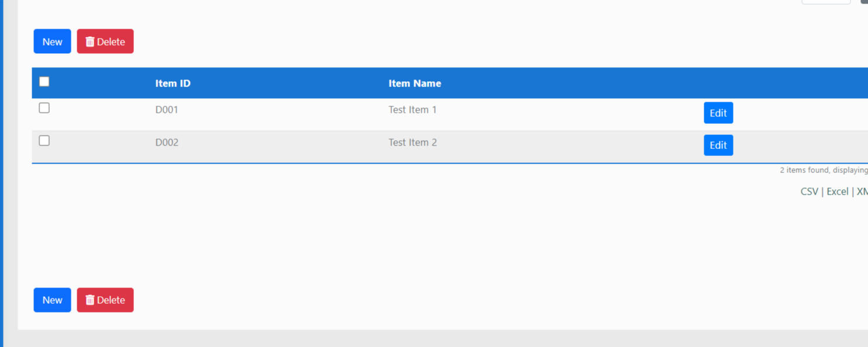Screen dimensions: 868x347
Task: Edit the Test Item 1 row
Action: pyautogui.click(x=718, y=113)
